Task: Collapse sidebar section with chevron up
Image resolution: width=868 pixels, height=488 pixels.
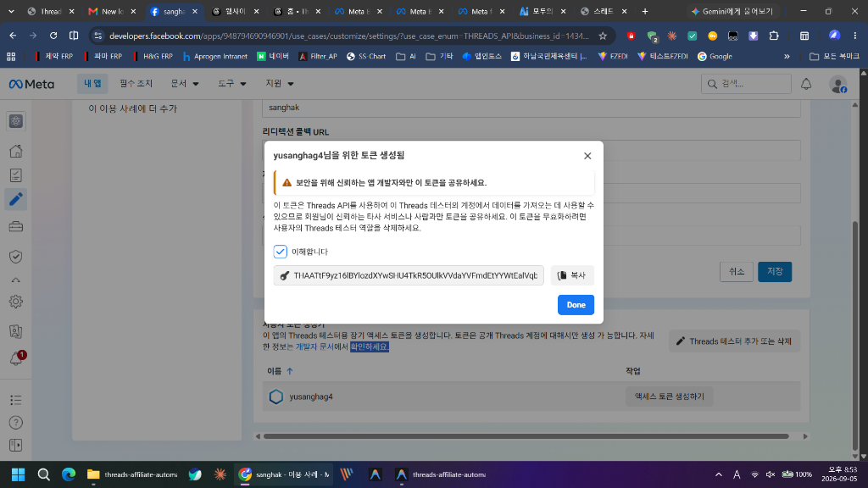Action: coord(15,280)
